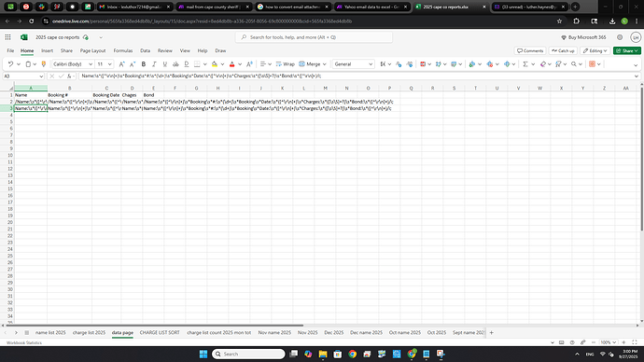Viewport: 644px width, 362px height.
Task: Open the font color dropdown arrow
Action: [x=240, y=64]
